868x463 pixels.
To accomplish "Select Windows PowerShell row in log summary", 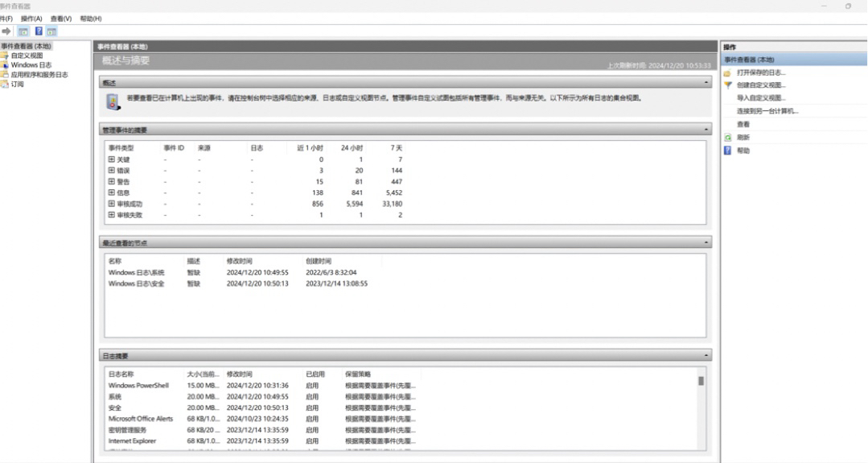I will [x=261, y=386].
